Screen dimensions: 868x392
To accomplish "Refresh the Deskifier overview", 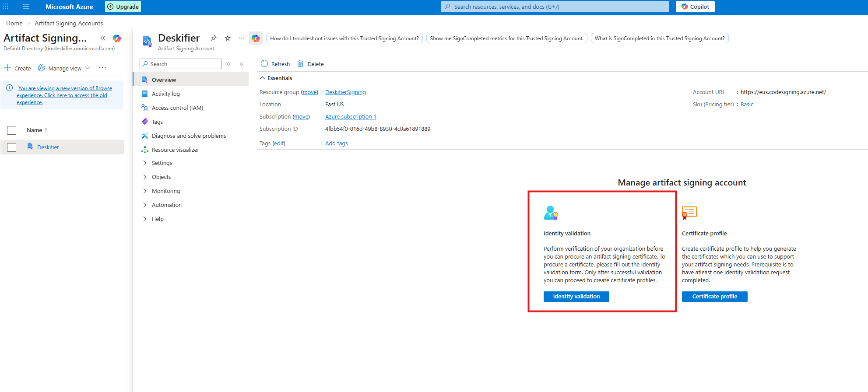I will (275, 64).
